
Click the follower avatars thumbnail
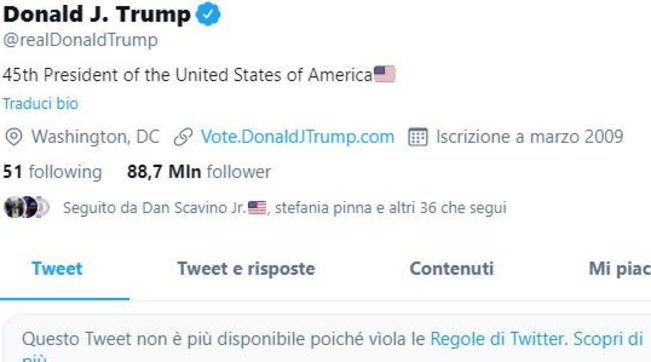pos(27,207)
